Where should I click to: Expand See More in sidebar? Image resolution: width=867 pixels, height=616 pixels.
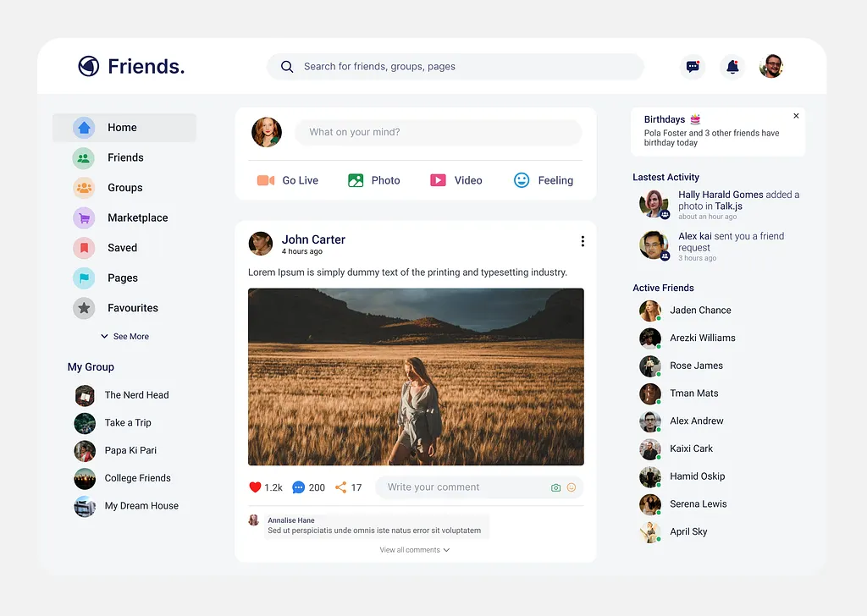[x=124, y=337]
